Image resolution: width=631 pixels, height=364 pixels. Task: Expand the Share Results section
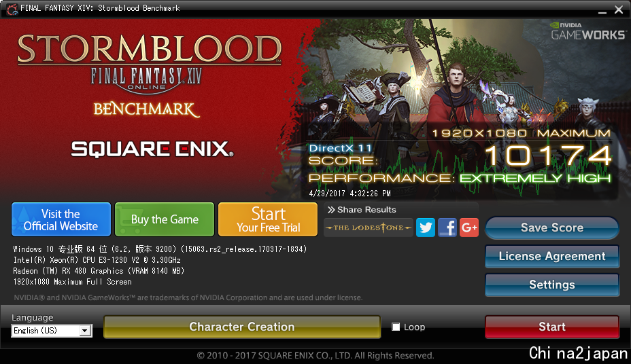pos(361,210)
